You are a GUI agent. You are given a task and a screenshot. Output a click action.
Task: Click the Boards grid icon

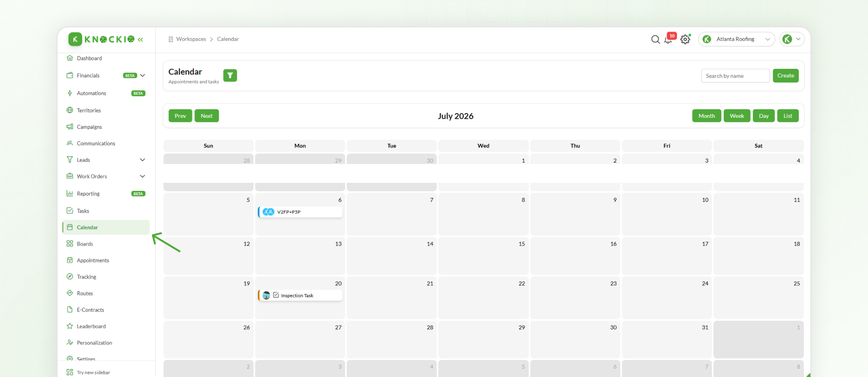coord(70,244)
